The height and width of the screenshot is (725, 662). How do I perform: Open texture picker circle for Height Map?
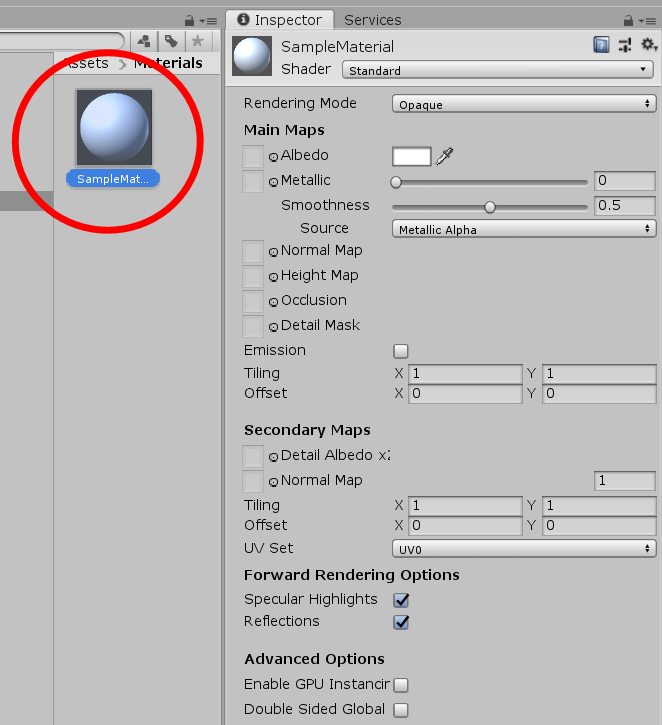pyautogui.click(x=273, y=277)
